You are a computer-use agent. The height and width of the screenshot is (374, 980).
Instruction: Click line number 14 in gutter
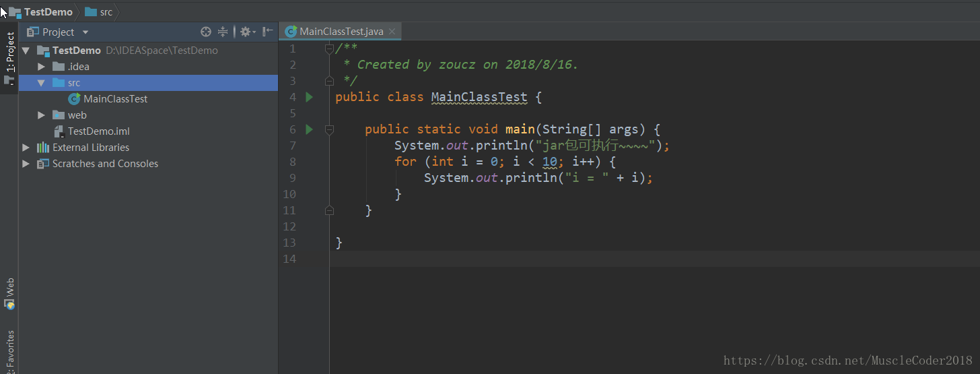tap(289, 259)
